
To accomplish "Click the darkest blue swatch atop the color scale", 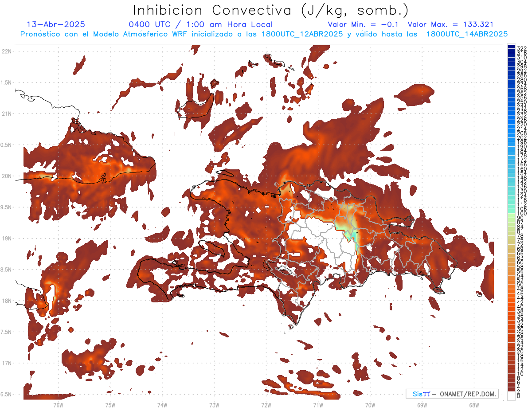I will pos(511,47).
